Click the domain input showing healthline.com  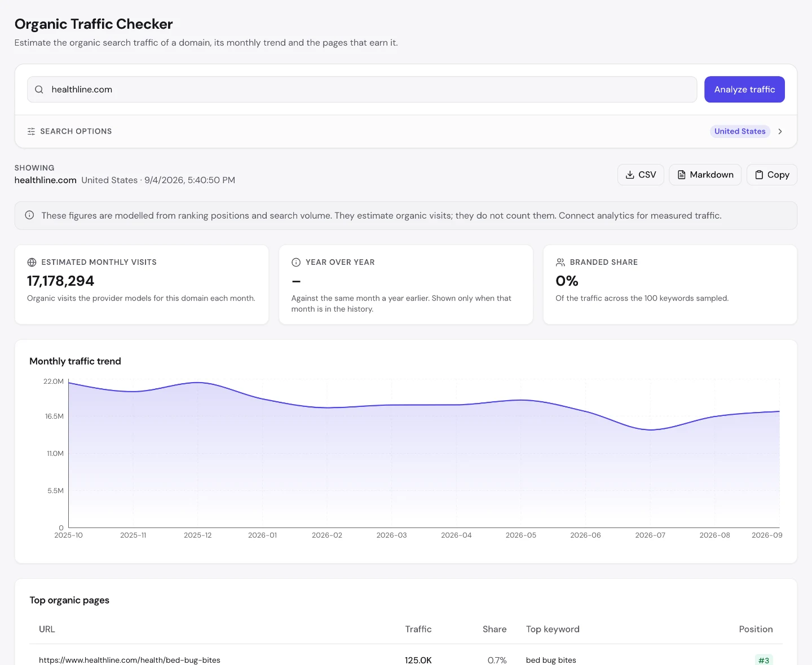362,90
